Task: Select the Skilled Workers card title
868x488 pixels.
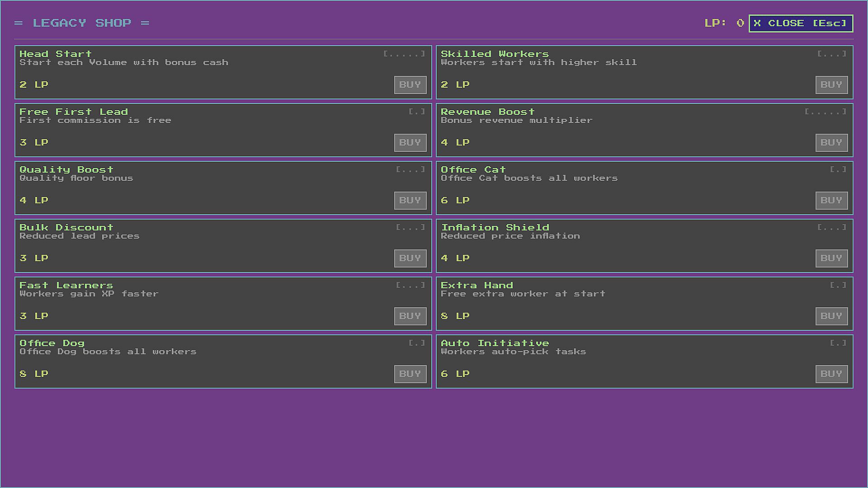Action: coord(495,54)
